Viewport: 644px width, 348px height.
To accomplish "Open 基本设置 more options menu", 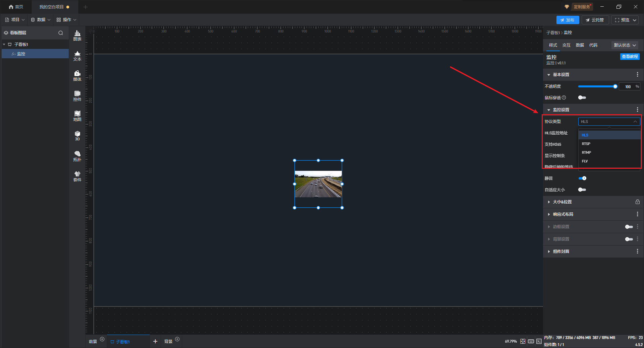I will pos(637,75).
